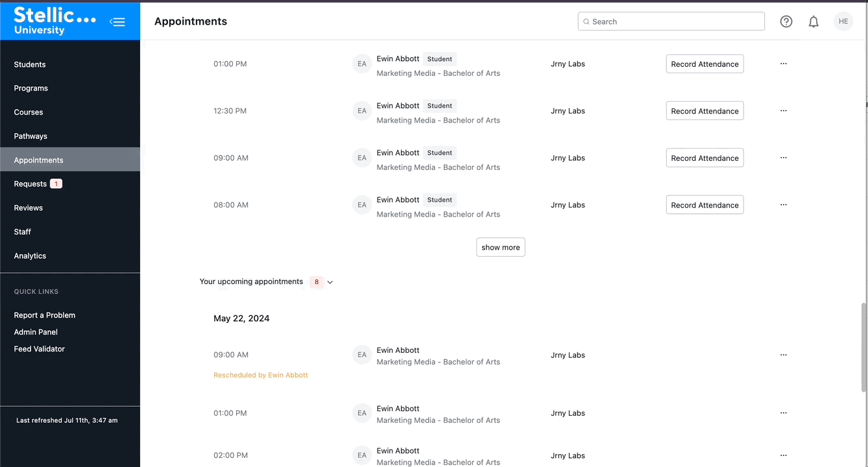
Task: Click the search magnifier icon
Action: [x=586, y=21]
